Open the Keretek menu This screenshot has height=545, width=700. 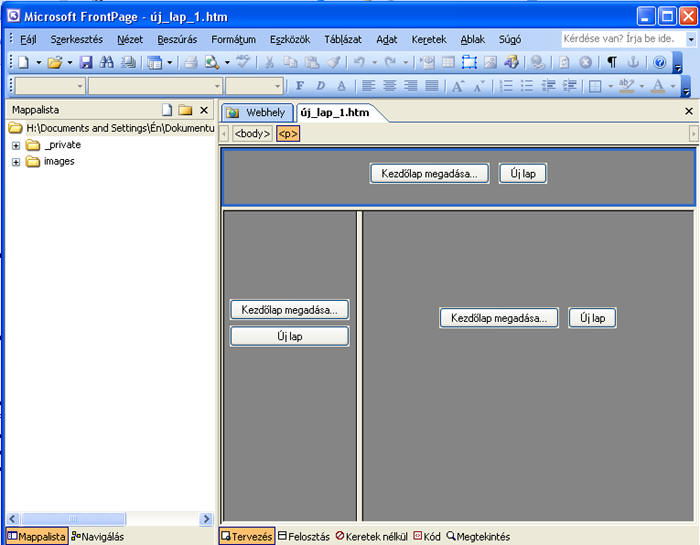click(x=429, y=39)
